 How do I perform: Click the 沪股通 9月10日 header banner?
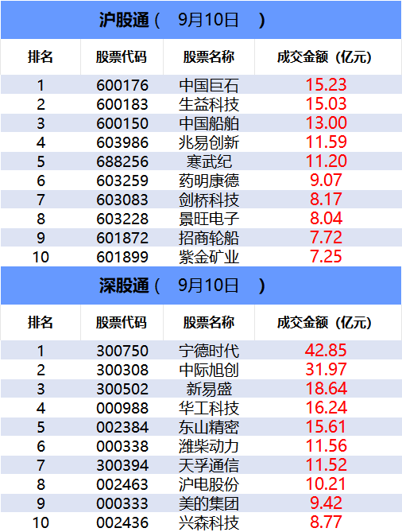pyautogui.click(x=201, y=20)
